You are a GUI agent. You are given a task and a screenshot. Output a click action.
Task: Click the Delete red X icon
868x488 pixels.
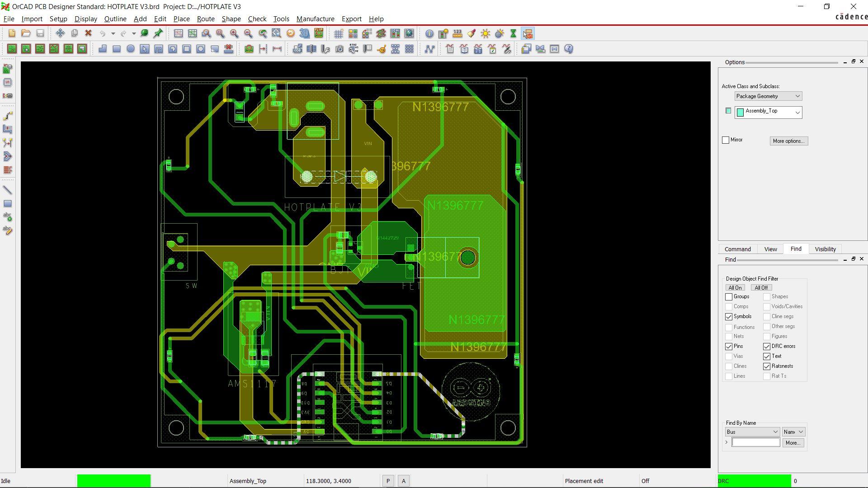click(x=89, y=33)
